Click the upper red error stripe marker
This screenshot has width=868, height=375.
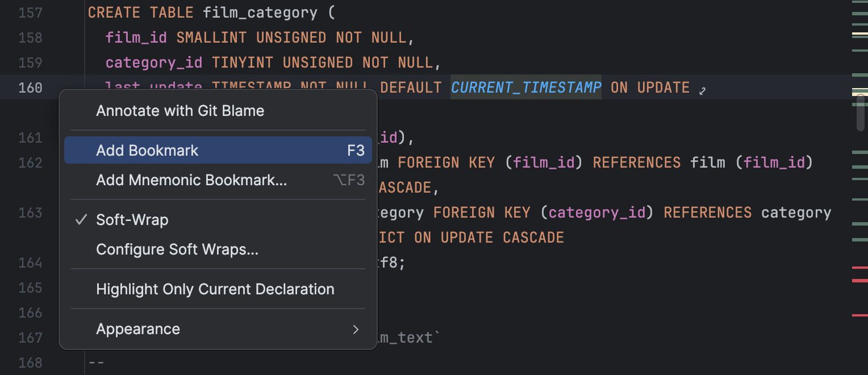pyautogui.click(x=859, y=268)
